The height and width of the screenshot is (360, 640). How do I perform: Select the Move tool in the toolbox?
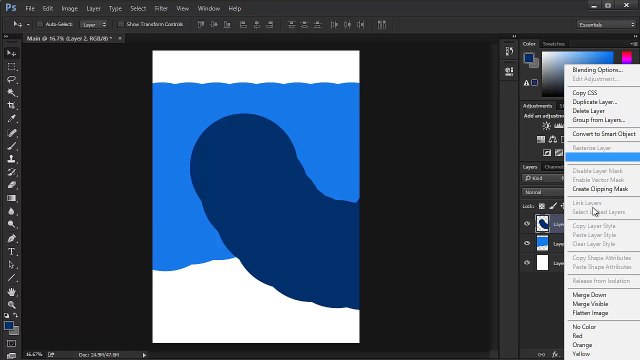pos(11,53)
